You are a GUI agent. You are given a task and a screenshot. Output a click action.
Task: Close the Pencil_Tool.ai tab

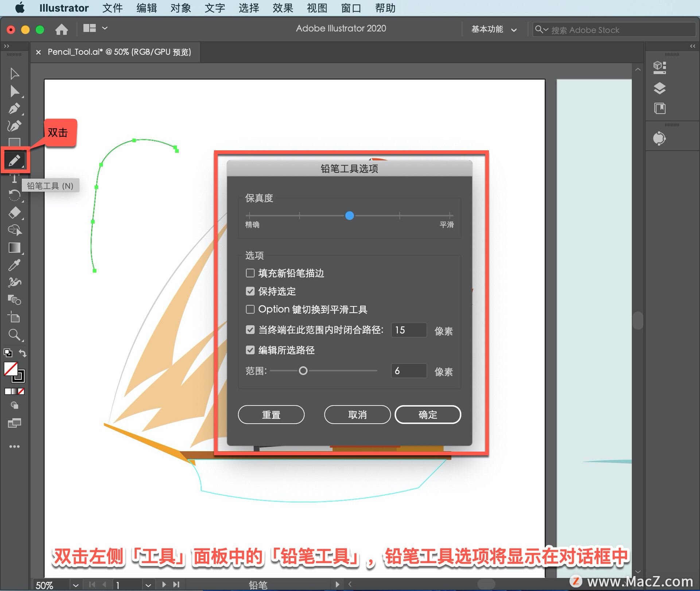tap(38, 52)
